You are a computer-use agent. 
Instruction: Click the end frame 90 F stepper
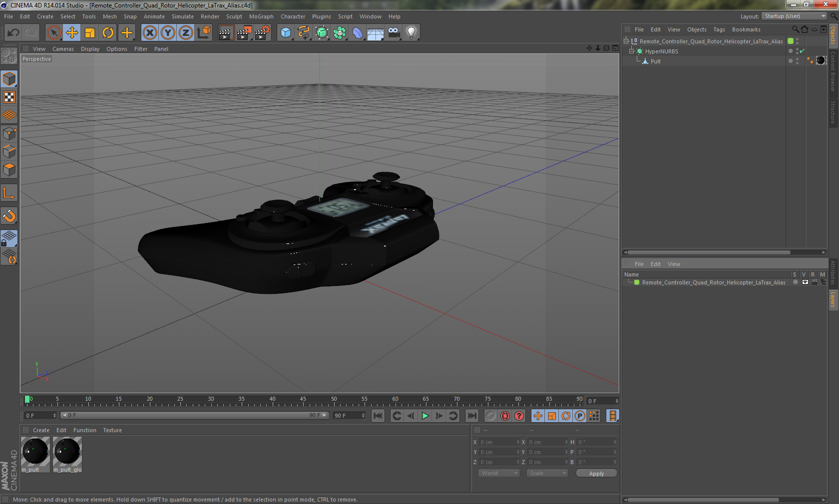click(363, 416)
